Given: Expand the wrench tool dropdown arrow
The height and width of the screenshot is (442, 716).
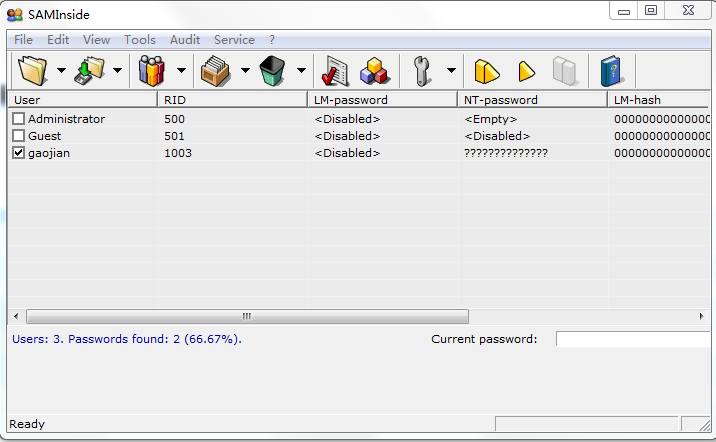Looking at the screenshot, I should click(451, 70).
